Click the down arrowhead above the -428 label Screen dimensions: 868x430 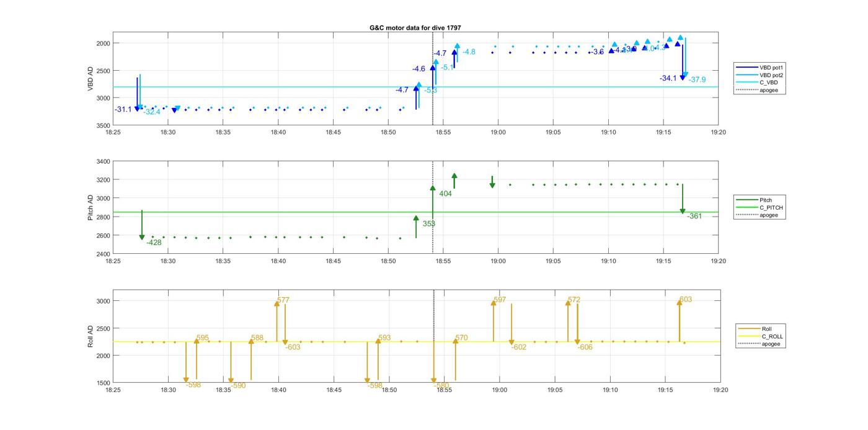click(142, 237)
